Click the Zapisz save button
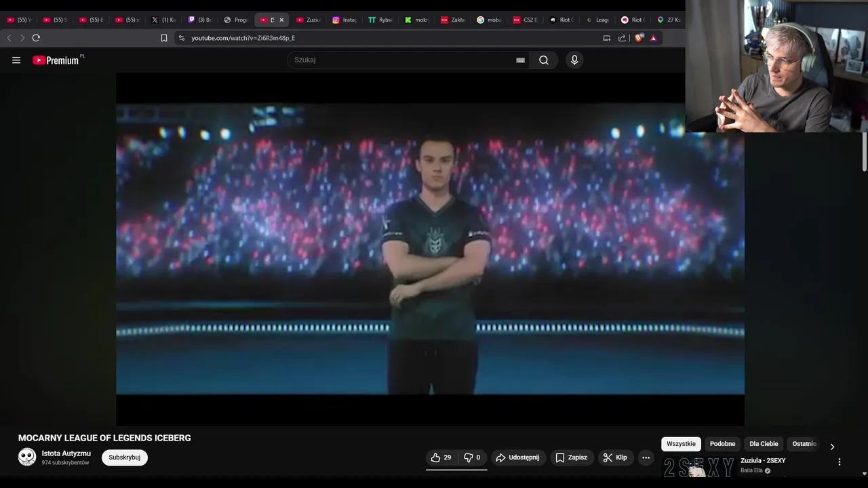The width and height of the screenshot is (868, 488). (572, 457)
